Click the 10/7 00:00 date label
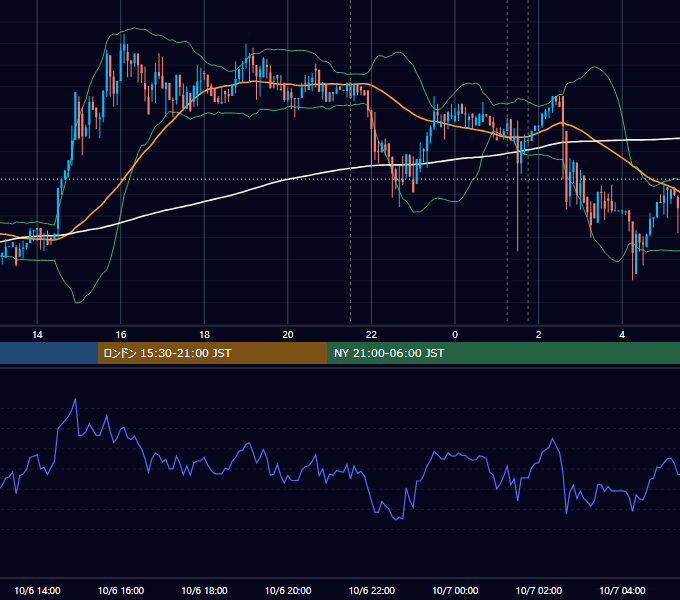Screen dimensions: 680x600 click(455, 590)
